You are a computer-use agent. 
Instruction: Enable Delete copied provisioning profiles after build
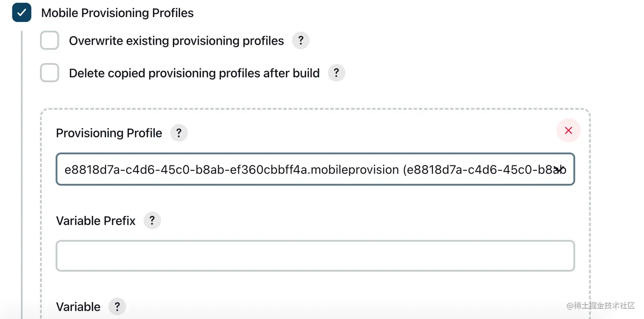pyautogui.click(x=49, y=73)
